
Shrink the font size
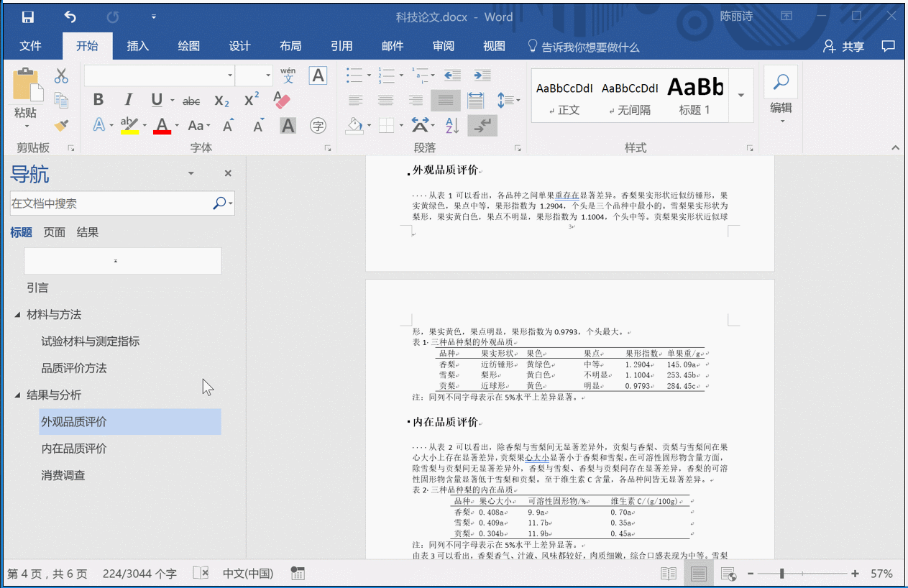pos(258,125)
